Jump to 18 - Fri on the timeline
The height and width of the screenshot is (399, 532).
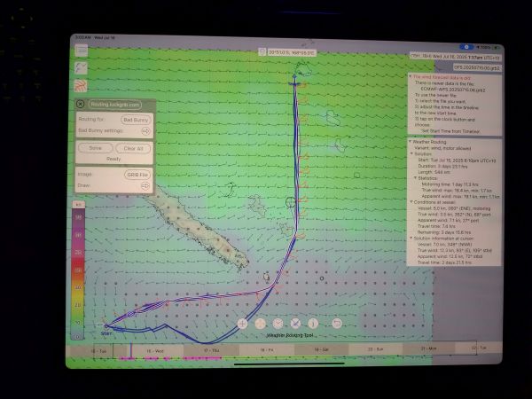point(265,350)
